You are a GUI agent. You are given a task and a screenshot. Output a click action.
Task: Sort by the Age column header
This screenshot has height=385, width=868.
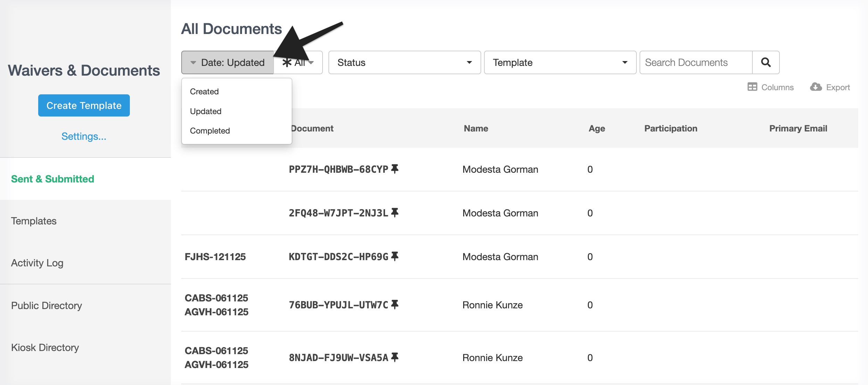(x=597, y=128)
